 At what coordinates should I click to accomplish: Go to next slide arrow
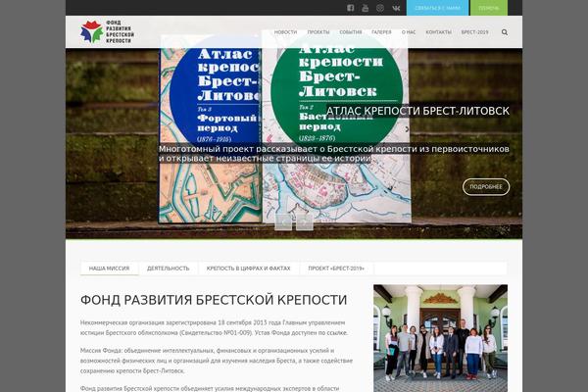click(304, 223)
